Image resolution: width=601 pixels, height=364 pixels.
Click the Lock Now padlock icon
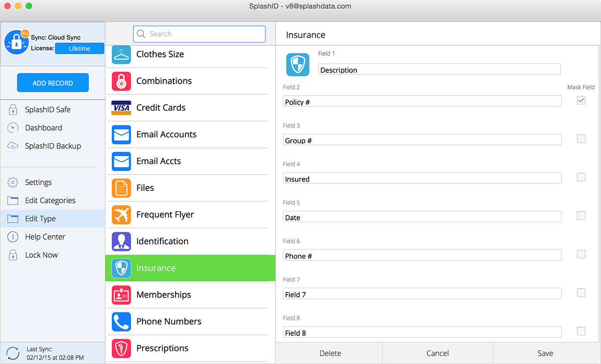[x=13, y=255]
